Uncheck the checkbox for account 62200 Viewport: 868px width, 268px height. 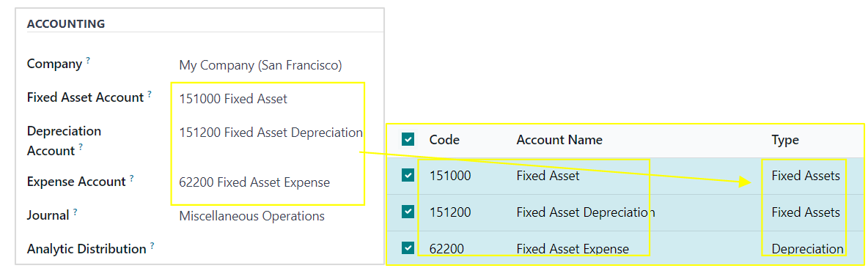tap(408, 248)
